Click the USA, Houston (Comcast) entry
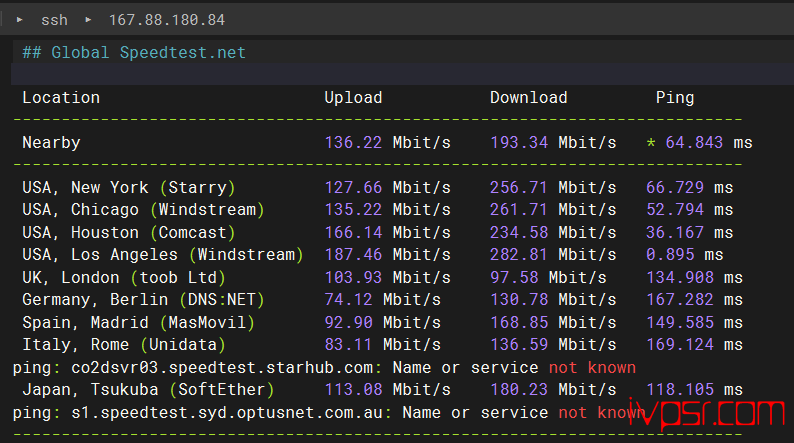 pyautogui.click(x=128, y=232)
